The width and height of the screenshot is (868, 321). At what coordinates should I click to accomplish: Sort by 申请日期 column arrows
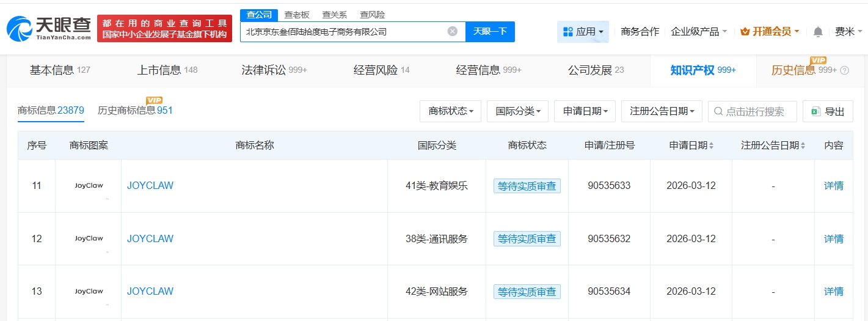(711, 146)
